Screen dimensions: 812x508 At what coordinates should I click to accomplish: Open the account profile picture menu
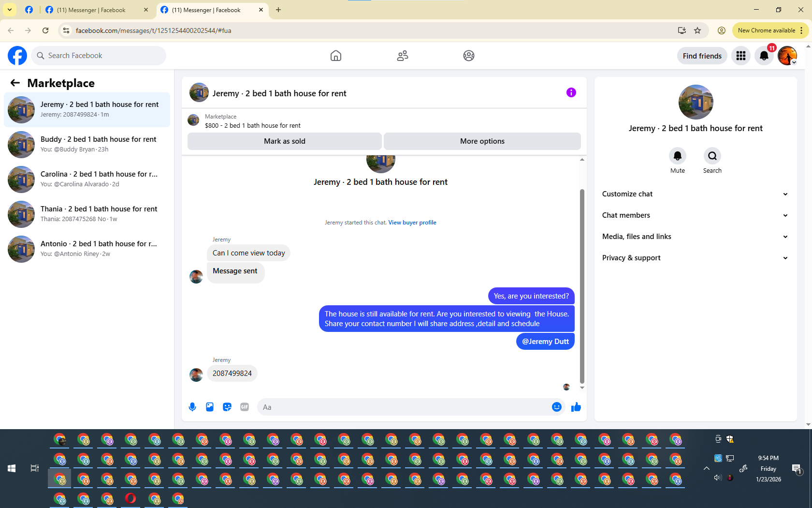tap(787, 56)
